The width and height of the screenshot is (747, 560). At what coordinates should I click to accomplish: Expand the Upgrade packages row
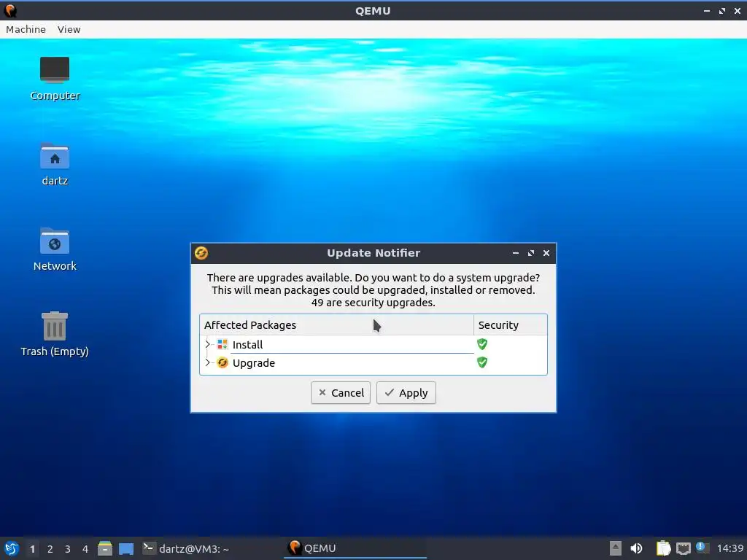(x=207, y=362)
